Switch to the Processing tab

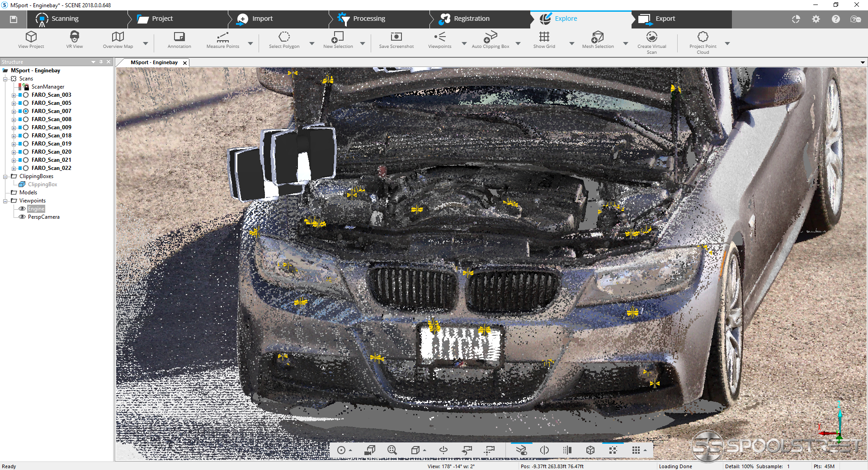point(380,19)
